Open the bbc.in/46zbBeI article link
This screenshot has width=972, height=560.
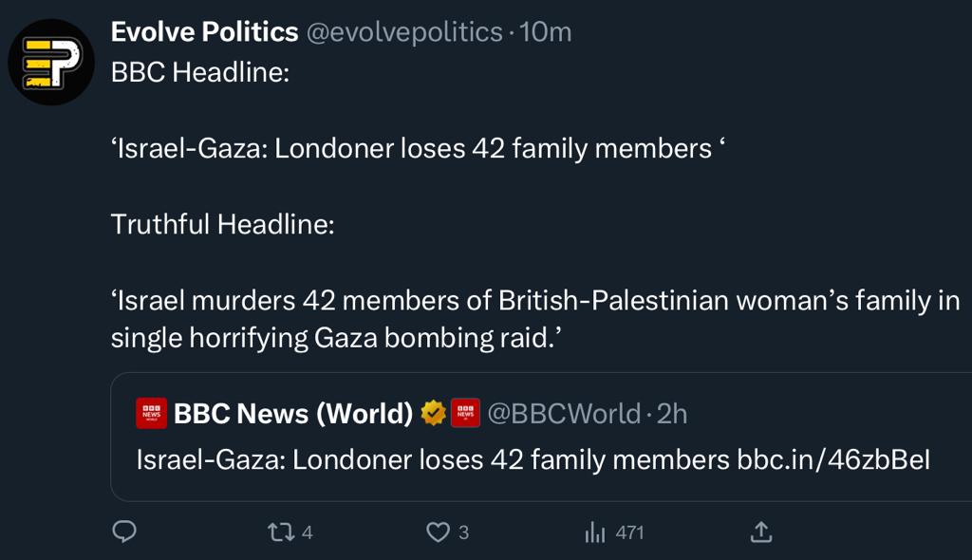click(x=833, y=459)
